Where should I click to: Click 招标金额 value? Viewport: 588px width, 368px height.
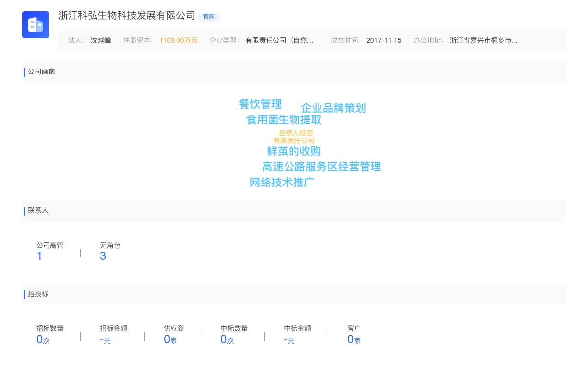tap(105, 340)
